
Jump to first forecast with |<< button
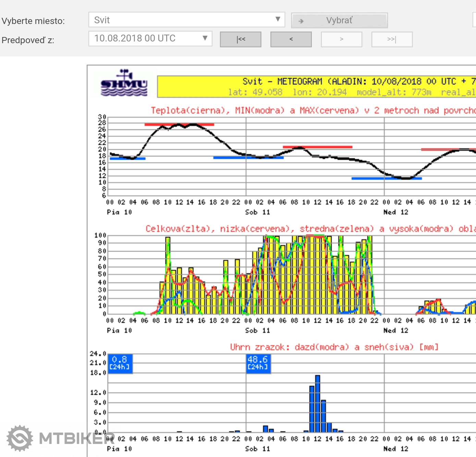click(241, 39)
